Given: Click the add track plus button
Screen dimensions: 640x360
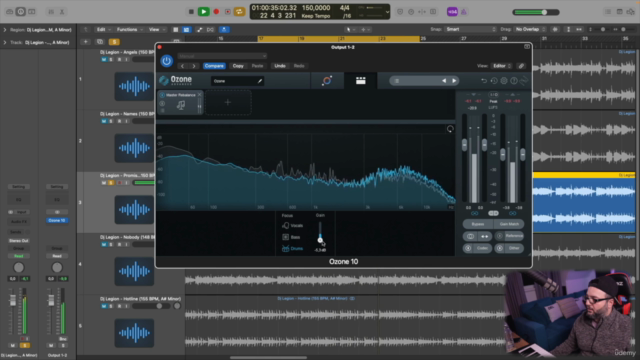Looking at the screenshot, I should click(85, 42).
